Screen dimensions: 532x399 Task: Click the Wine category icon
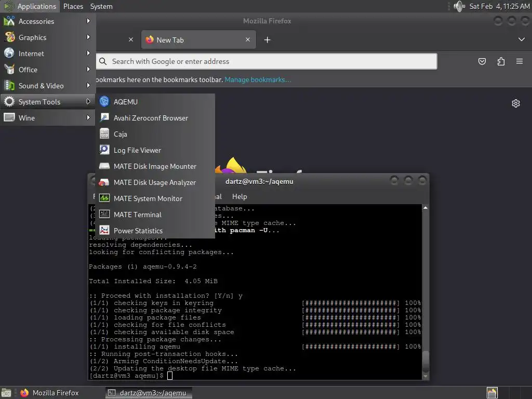[x=9, y=118]
